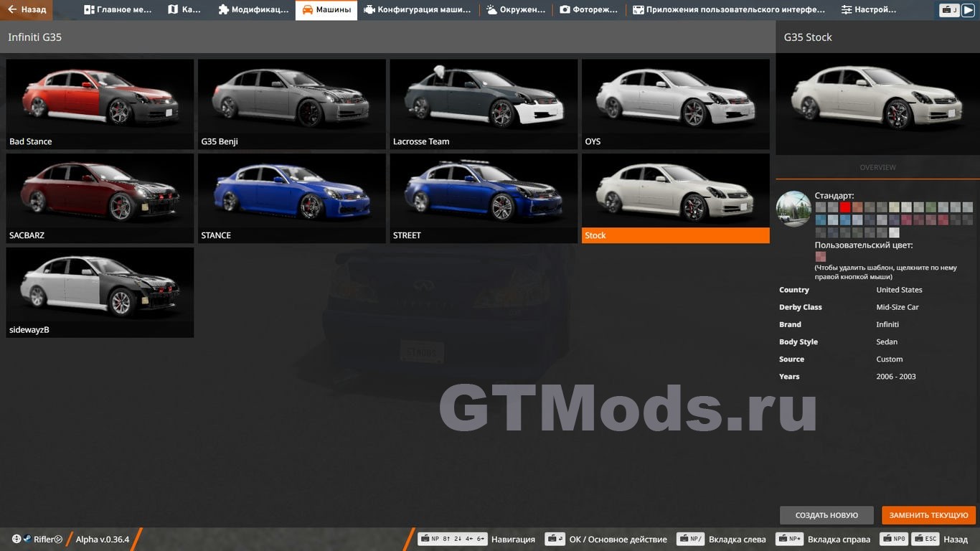Viewport: 980px width, 551px height.
Task: Click the United States country value
Action: tap(899, 290)
